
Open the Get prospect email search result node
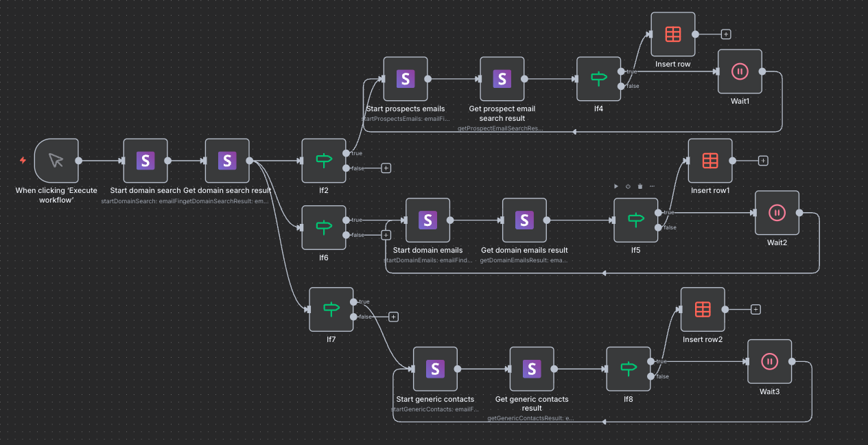[502, 79]
